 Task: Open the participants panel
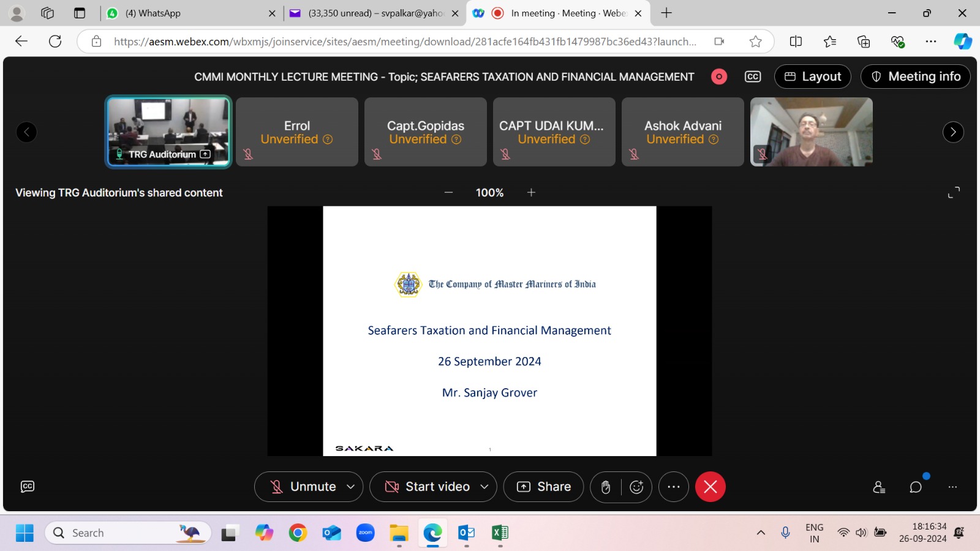coord(879,487)
